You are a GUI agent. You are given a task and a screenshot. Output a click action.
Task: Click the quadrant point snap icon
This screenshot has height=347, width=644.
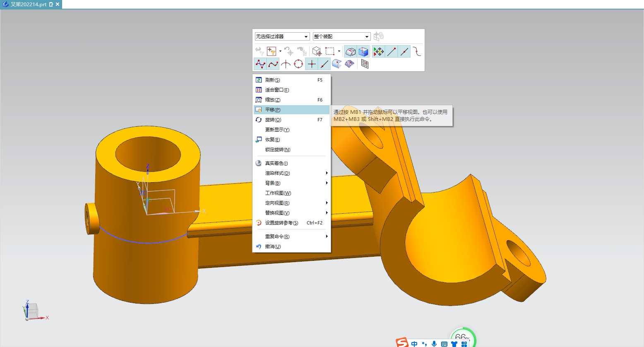[x=299, y=64]
